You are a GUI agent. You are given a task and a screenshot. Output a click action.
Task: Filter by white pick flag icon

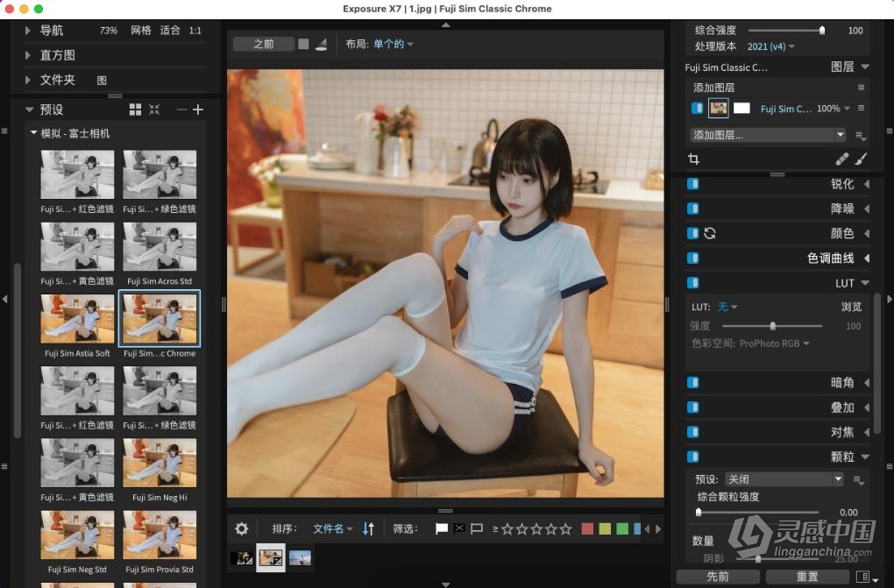coord(442,528)
